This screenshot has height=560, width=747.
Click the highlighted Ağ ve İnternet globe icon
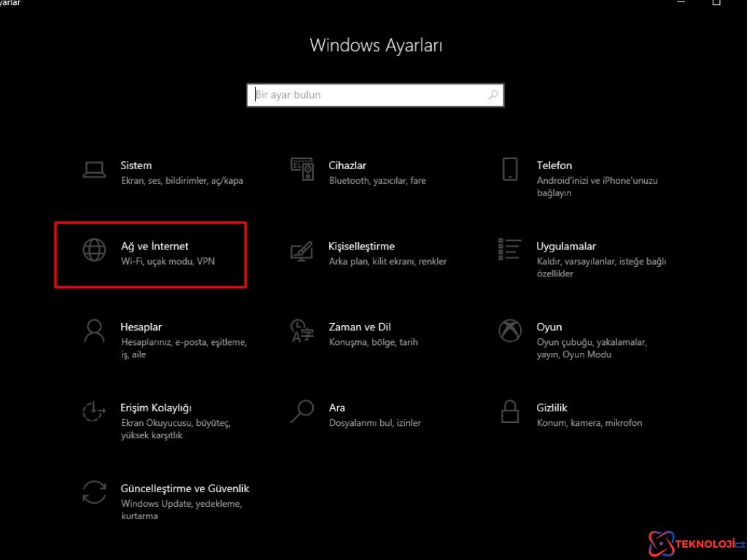tap(94, 249)
